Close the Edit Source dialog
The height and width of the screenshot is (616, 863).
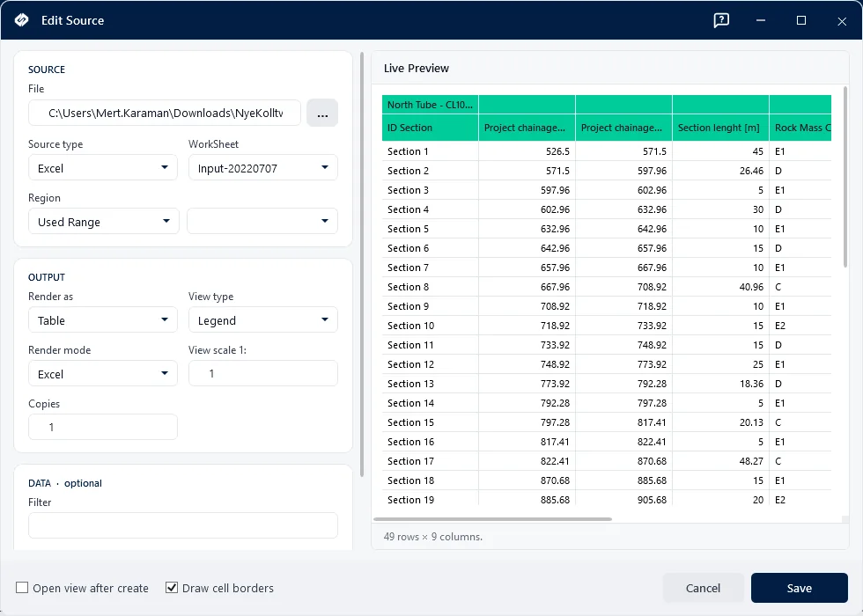[x=842, y=21]
